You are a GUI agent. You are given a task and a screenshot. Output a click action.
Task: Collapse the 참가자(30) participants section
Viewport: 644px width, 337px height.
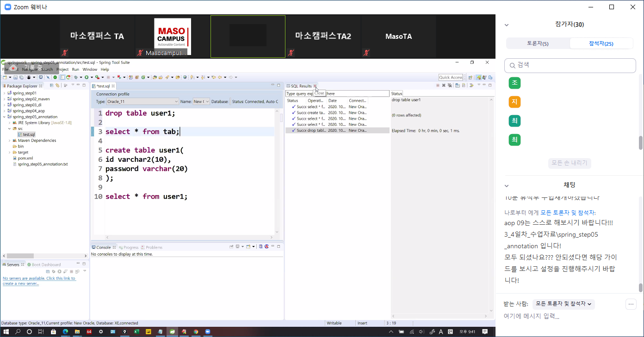coord(507,25)
